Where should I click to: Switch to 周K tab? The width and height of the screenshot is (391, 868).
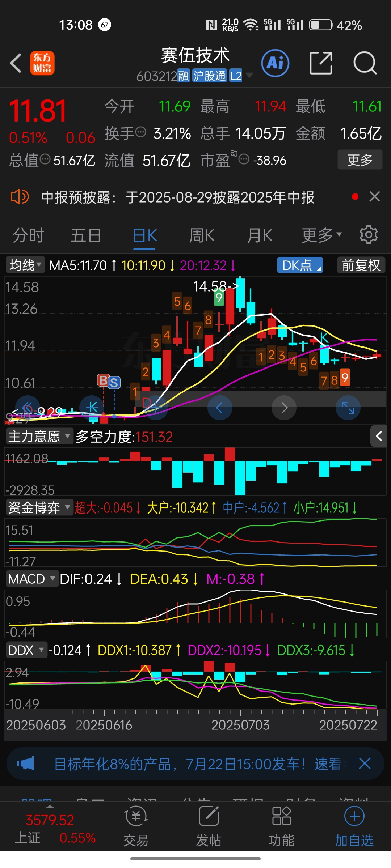pyautogui.click(x=202, y=235)
